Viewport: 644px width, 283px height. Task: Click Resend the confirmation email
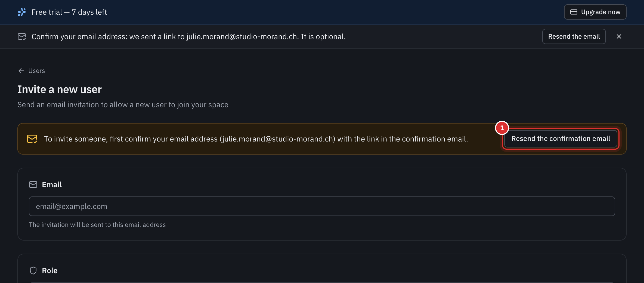pyautogui.click(x=561, y=139)
